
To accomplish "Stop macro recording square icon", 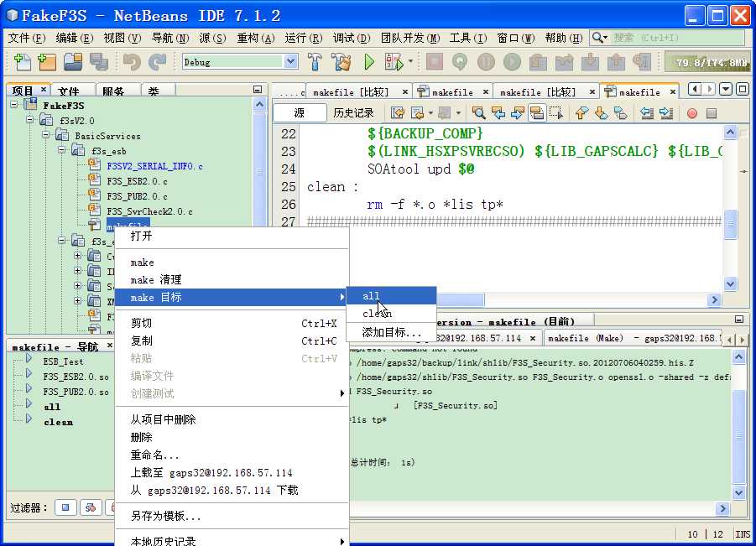I will (x=712, y=113).
